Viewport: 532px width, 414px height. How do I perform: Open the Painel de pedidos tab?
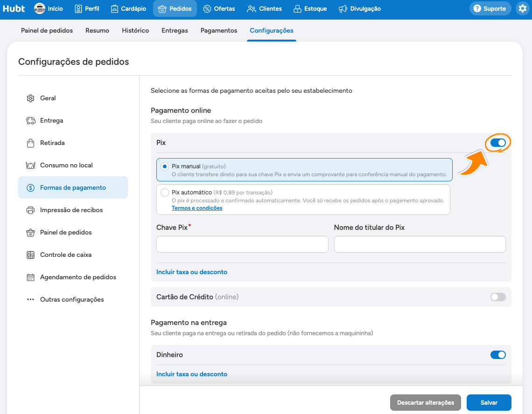[x=47, y=30]
